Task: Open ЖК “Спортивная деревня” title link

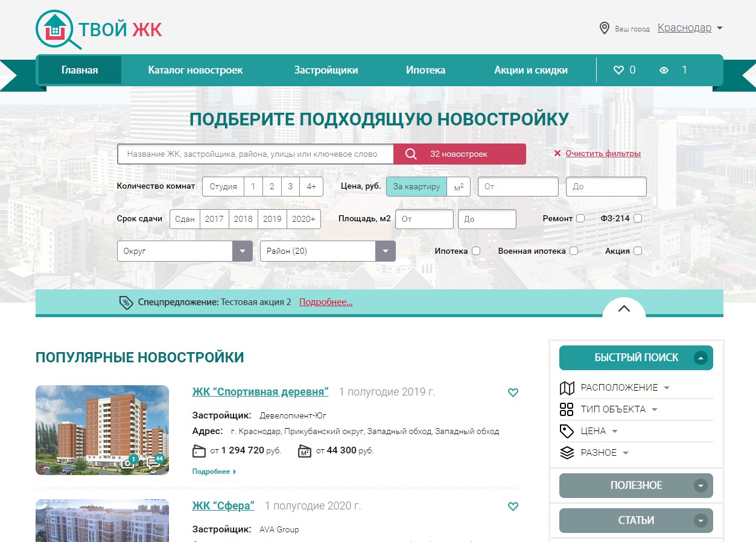Action: coord(260,392)
